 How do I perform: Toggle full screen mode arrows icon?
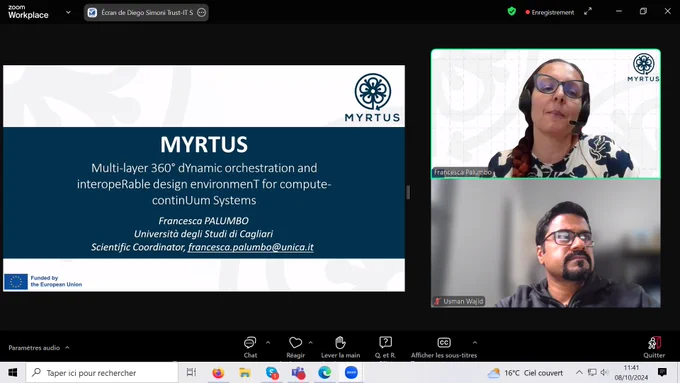click(588, 12)
